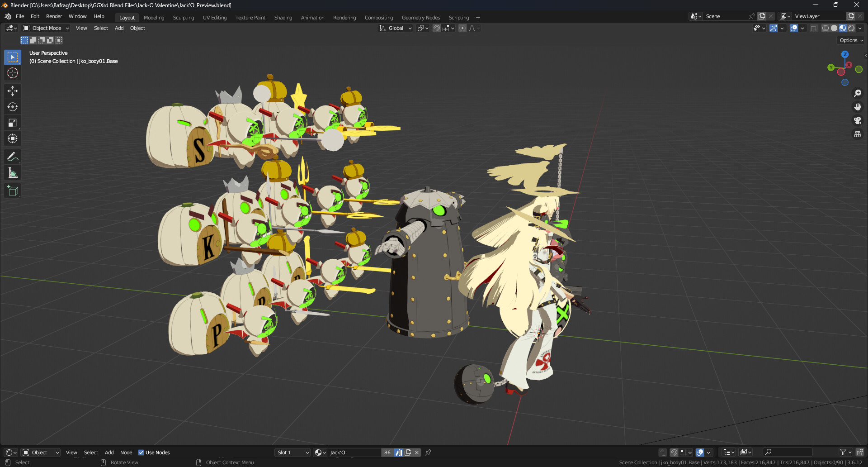
Task: Click the Options button in the viewport
Action: (x=850, y=40)
